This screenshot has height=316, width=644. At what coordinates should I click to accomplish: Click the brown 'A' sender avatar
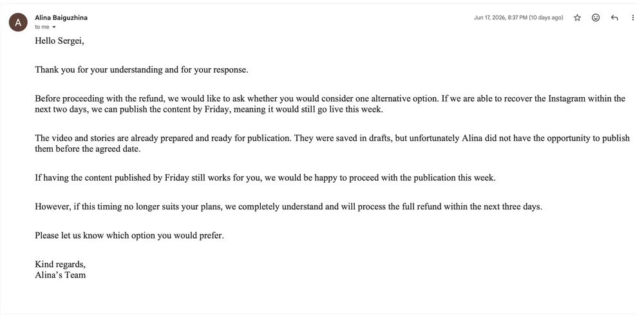(18, 22)
